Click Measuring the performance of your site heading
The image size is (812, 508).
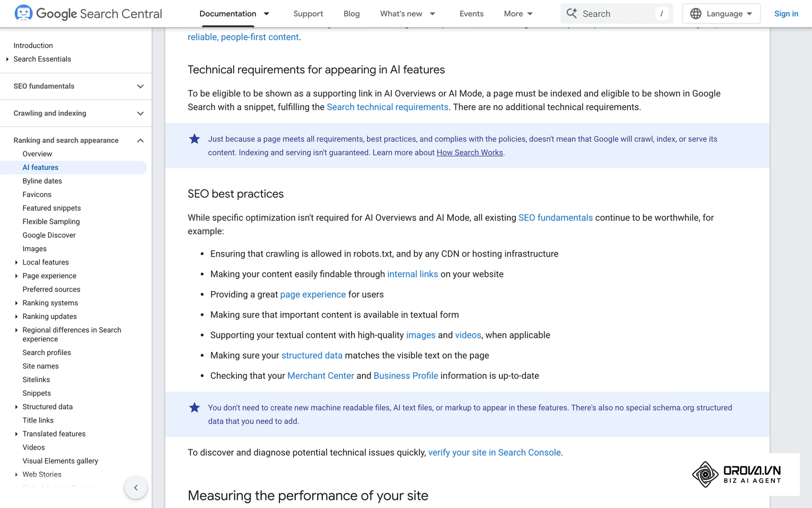click(x=308, y=495)
